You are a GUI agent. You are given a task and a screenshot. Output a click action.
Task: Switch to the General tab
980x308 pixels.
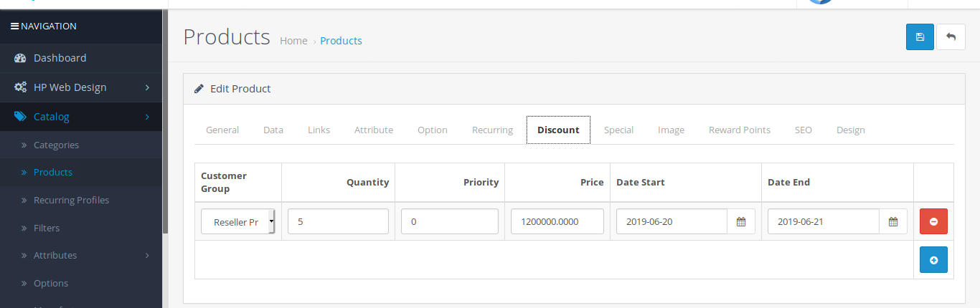[222, 130]
